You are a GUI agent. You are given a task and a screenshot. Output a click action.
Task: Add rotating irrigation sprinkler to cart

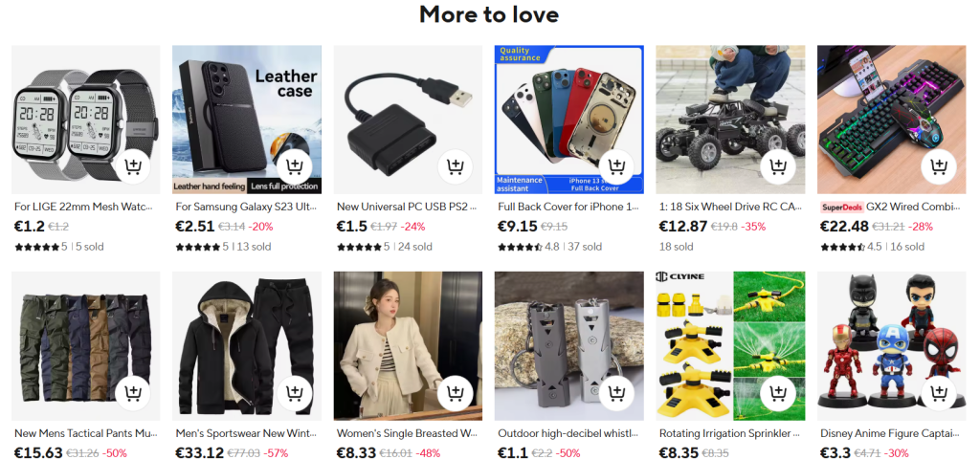coord(777,394)
